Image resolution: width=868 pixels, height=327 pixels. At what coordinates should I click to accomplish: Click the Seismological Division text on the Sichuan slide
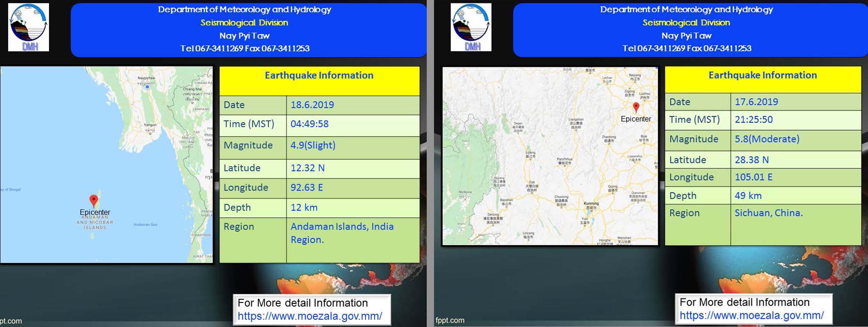coord(686,23)
